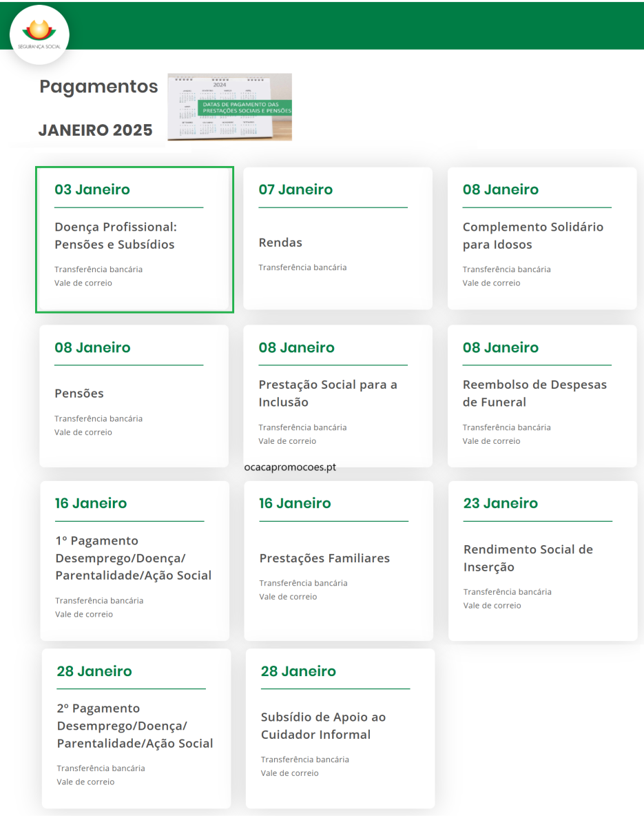Click Vale de correio under 1º Pagamento
This screenshot has width=644, height=827.
[84, 614]
